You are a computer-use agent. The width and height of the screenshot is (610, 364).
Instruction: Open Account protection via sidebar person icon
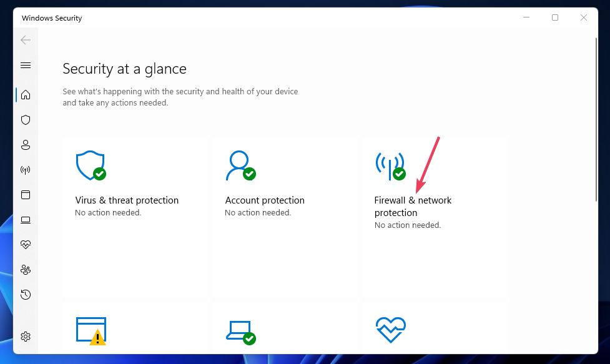(25, 144)
